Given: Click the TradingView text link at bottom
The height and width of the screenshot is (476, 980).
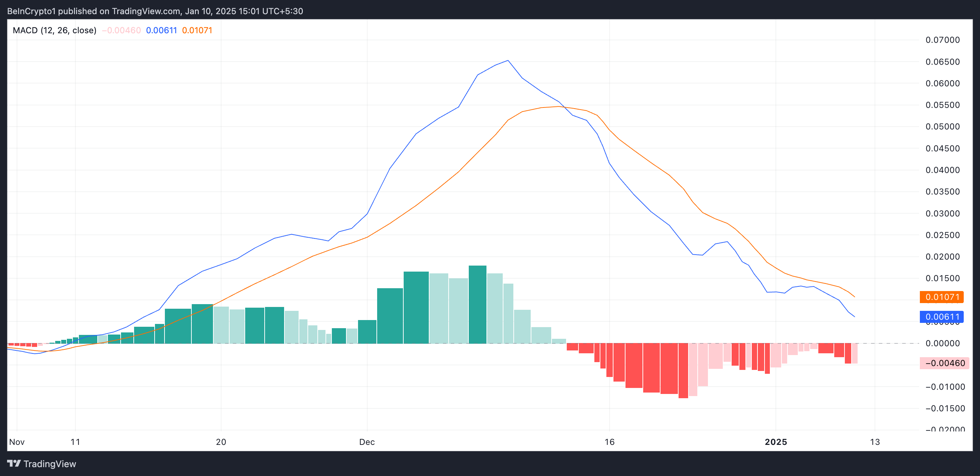Looking at the screenshot, I should click(50, 464).
